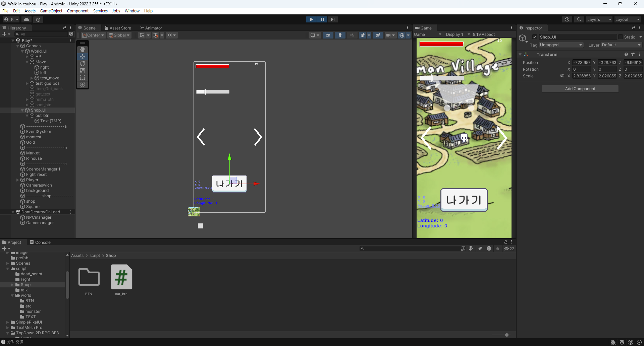The height and width of the screenshot is (346, 644).
Task: Enable the Shop_UI active checkbox
Action: pyautogui.click(x=535, y=37)
